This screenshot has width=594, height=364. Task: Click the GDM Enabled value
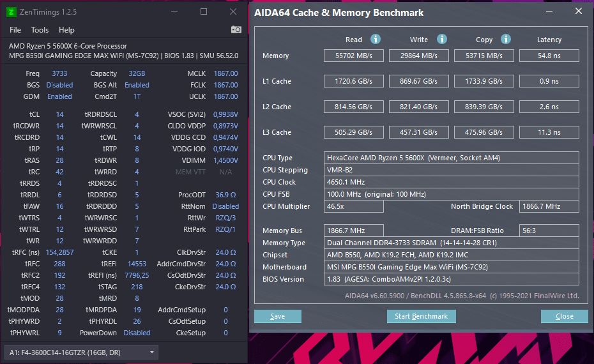coord(59,96)
